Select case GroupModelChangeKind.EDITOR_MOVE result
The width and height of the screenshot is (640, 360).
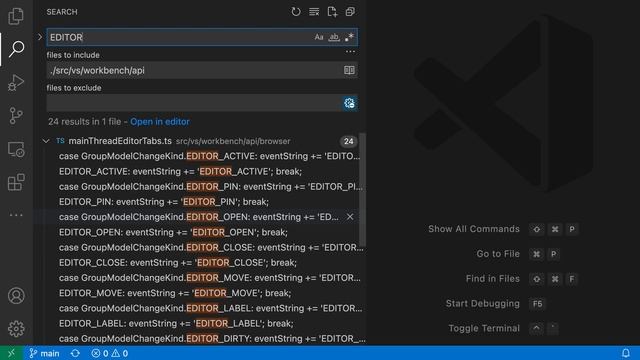209,278
